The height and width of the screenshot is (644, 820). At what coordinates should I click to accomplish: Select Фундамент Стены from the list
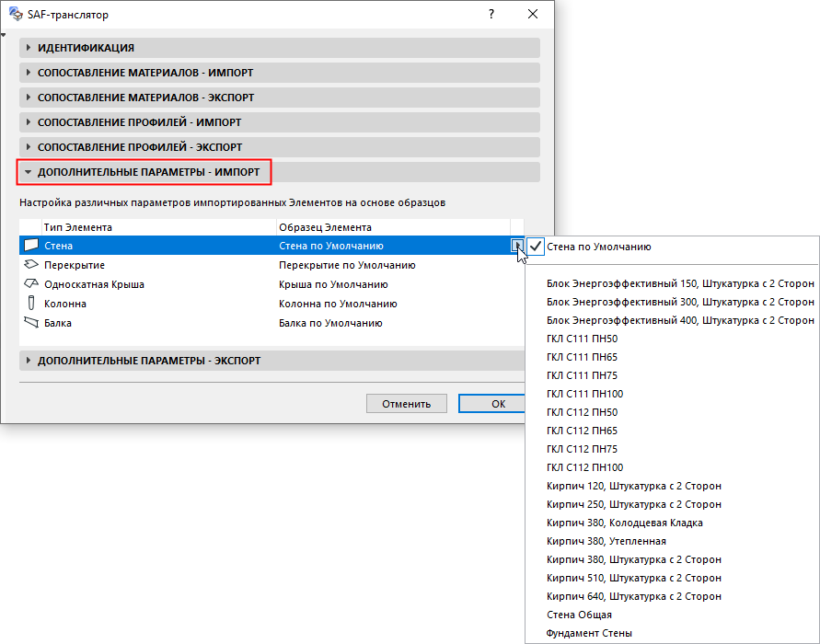(x=673, y=633)
